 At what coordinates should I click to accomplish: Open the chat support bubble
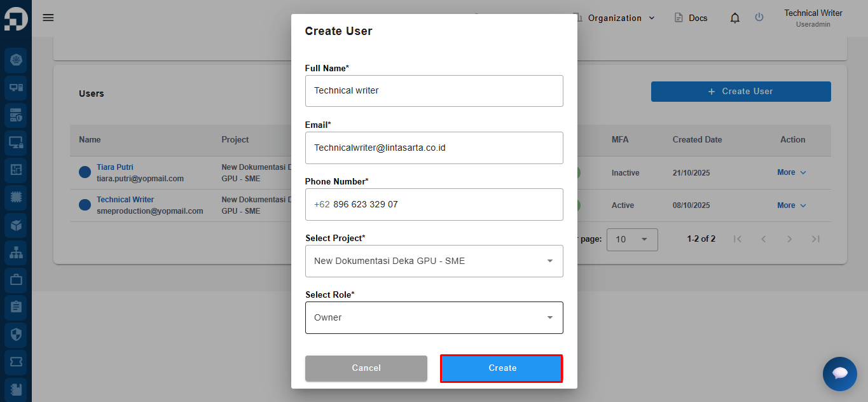(839, 373)
